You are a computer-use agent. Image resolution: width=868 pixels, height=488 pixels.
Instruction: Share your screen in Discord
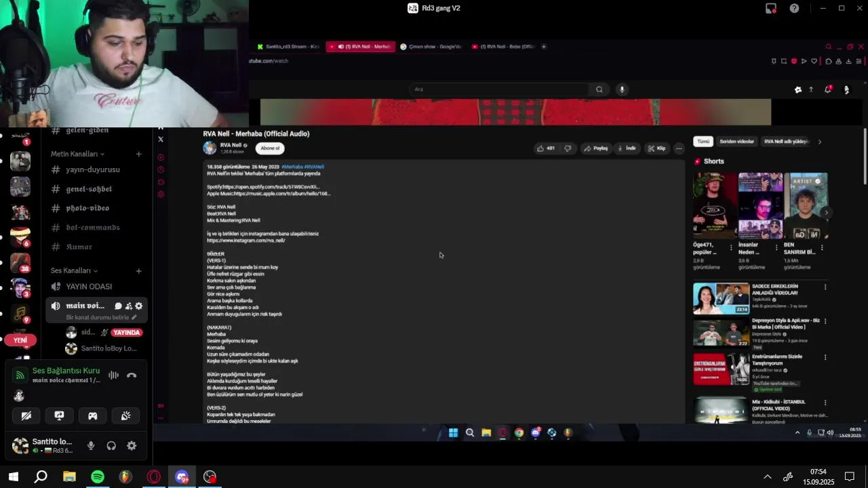tap(59, 415)
